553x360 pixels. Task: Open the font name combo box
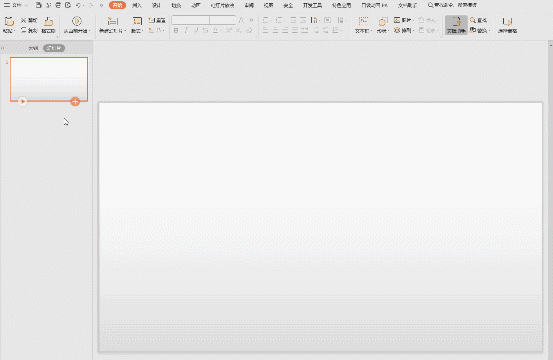click(x=190, y=20)
